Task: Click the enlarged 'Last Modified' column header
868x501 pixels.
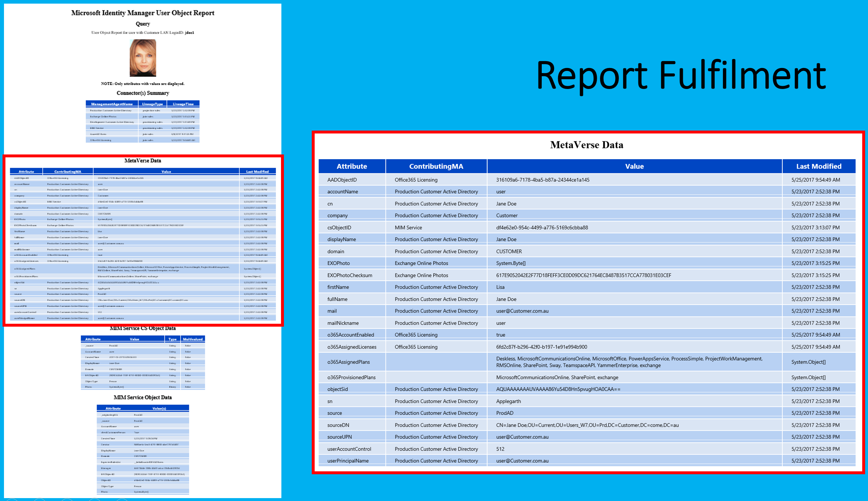Action: click(818, 166)
